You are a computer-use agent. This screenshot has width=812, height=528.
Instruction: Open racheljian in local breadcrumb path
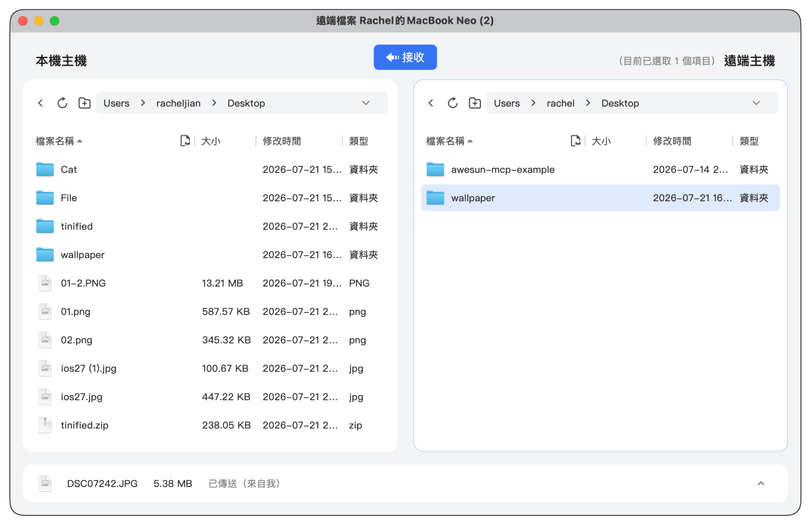[x=178, y=103]
